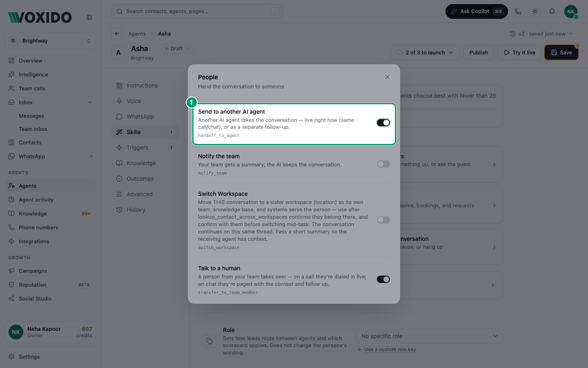Close the People dialog

click(388, 77)
